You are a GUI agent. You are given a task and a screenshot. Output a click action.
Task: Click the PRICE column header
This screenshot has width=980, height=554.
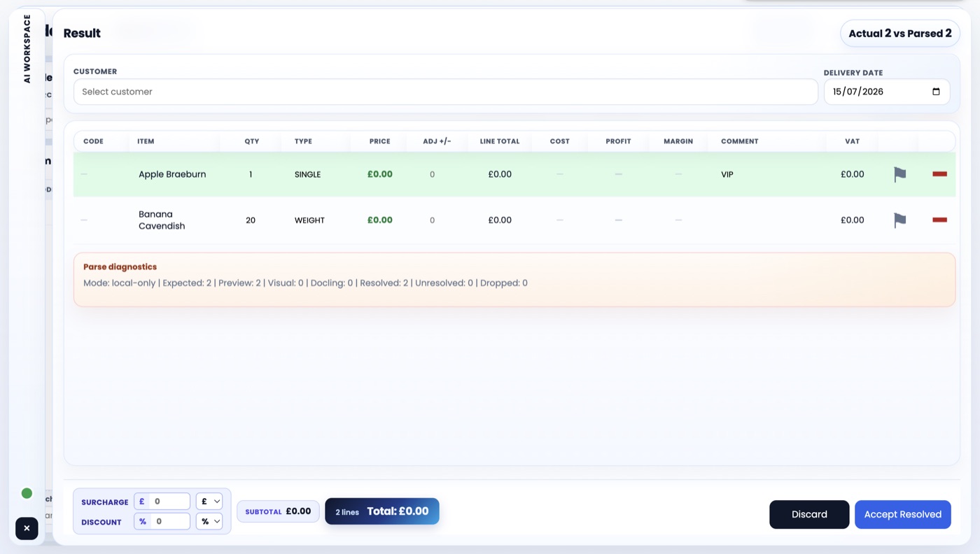coord(380,141)
